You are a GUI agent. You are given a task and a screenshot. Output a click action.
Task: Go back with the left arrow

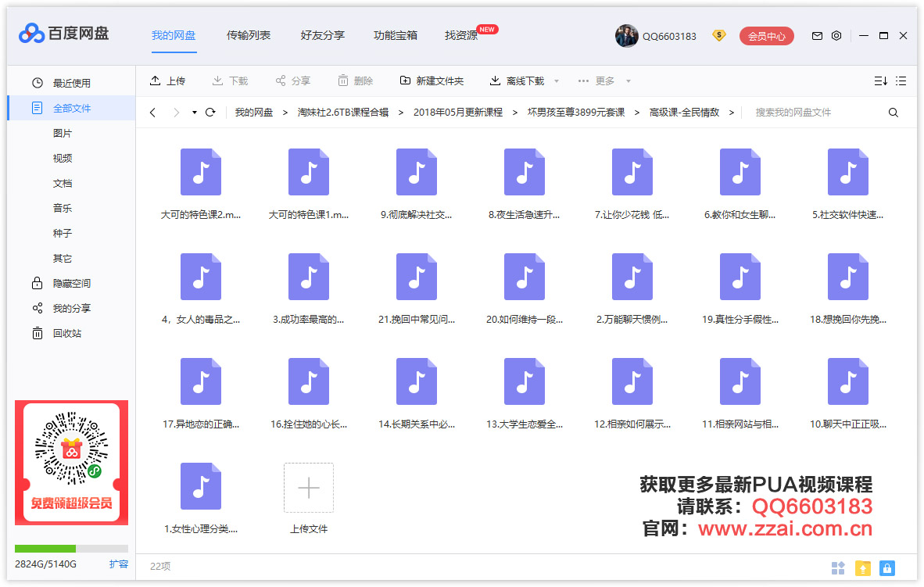point(152,112)
